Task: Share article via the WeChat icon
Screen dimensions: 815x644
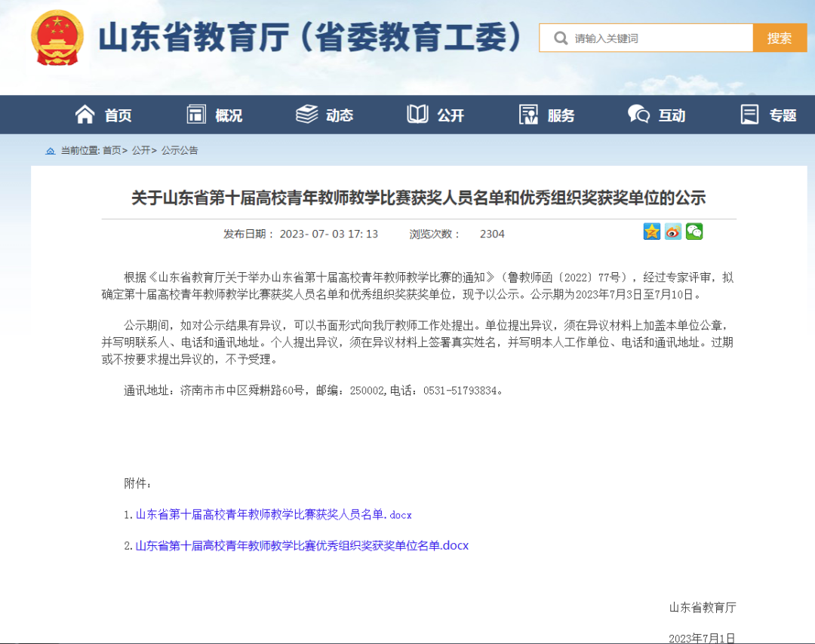Action: click(x=694, y=232)
